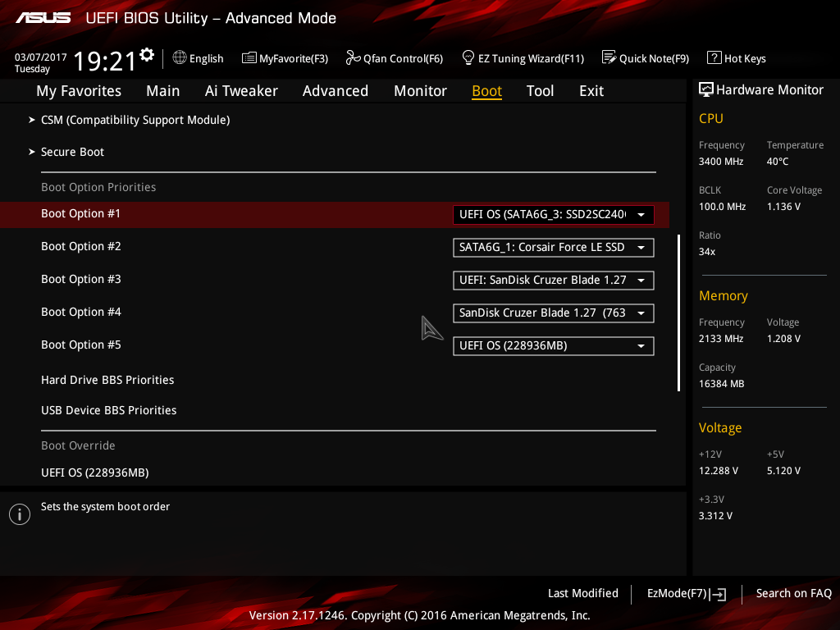Expand the Secure Boot submenu
The height and width of the screenshot is (630, 840).
[72, 152]
